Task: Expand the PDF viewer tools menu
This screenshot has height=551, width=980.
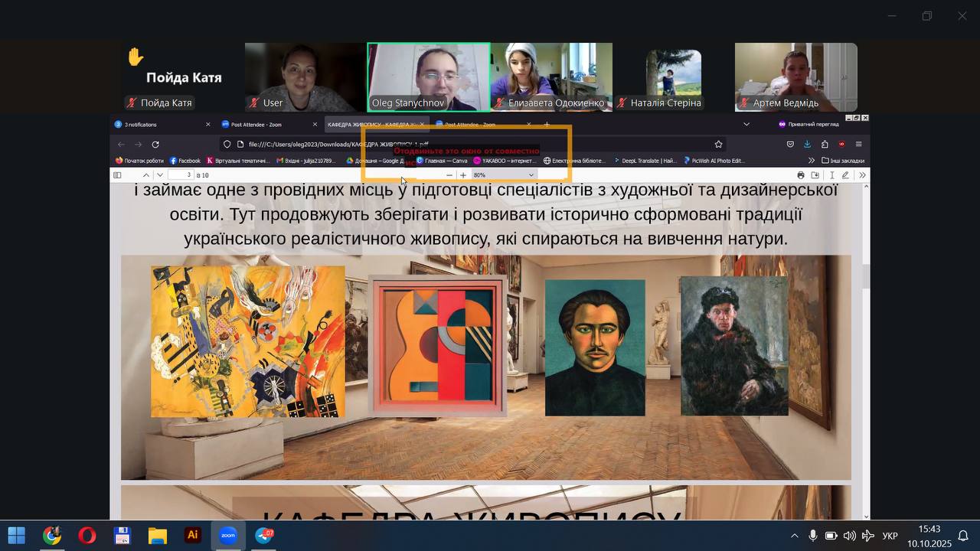Action: tap(862, 175)
